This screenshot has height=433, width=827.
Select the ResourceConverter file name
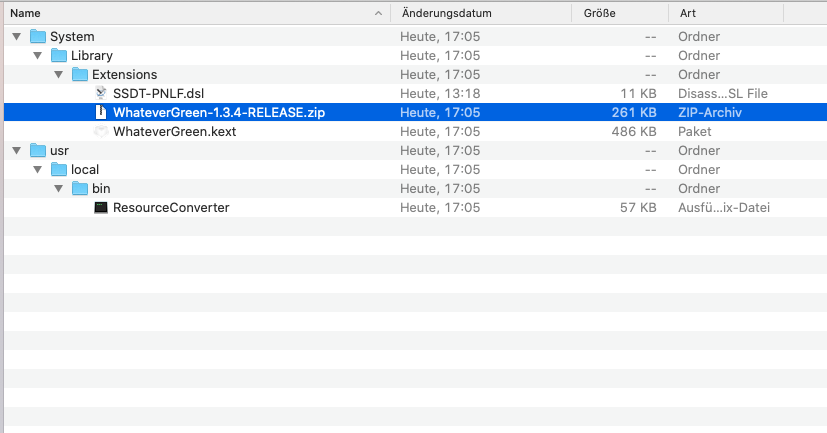171,208
